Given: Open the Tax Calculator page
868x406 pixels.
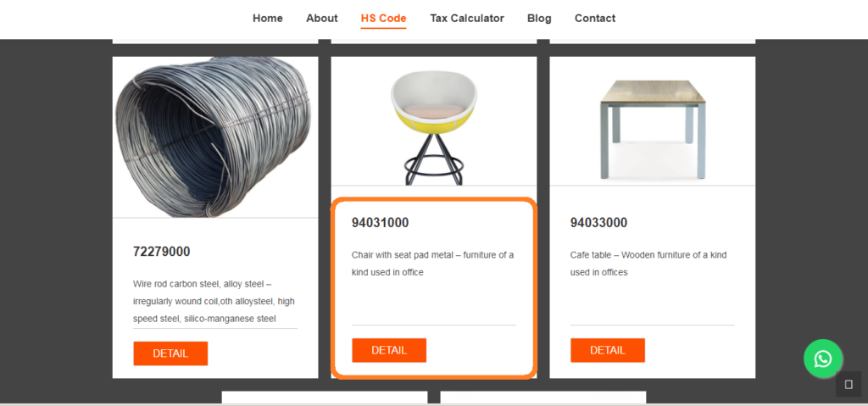Looking at the screenshot, I should click(467, 19).
